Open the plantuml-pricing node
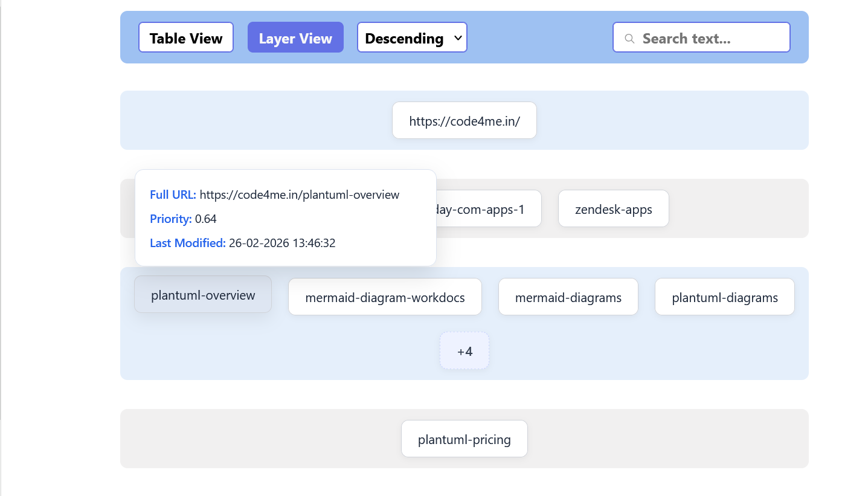This screenshot has height=496, width=868. coord(464,439)
